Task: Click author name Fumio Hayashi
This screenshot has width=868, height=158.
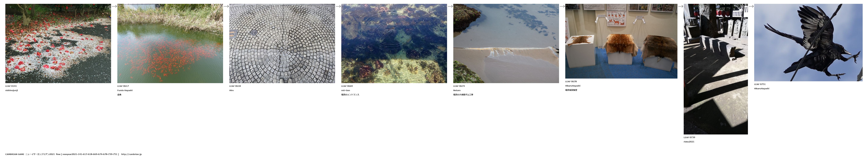Action: pos(125,90)
